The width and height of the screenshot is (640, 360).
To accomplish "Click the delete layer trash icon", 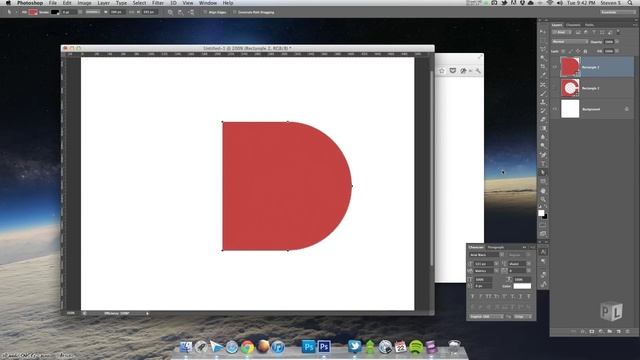I will click(x=627, y=331).
